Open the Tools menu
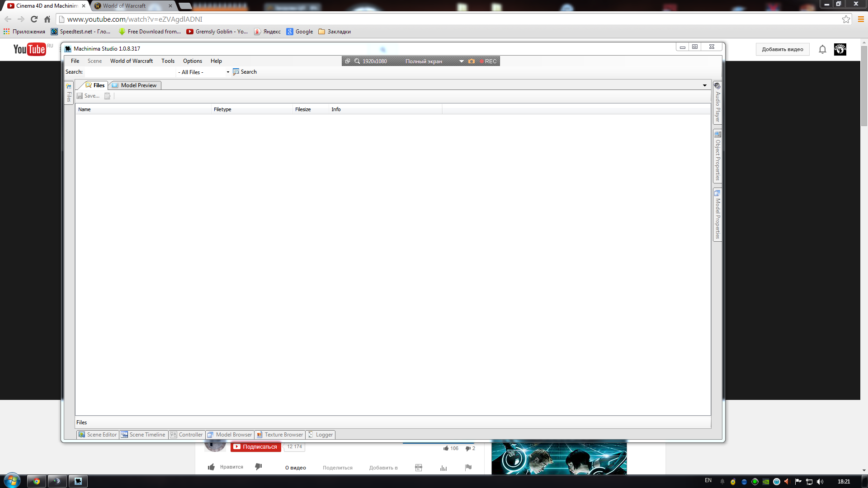868x488 pixels. pos(168,61)
